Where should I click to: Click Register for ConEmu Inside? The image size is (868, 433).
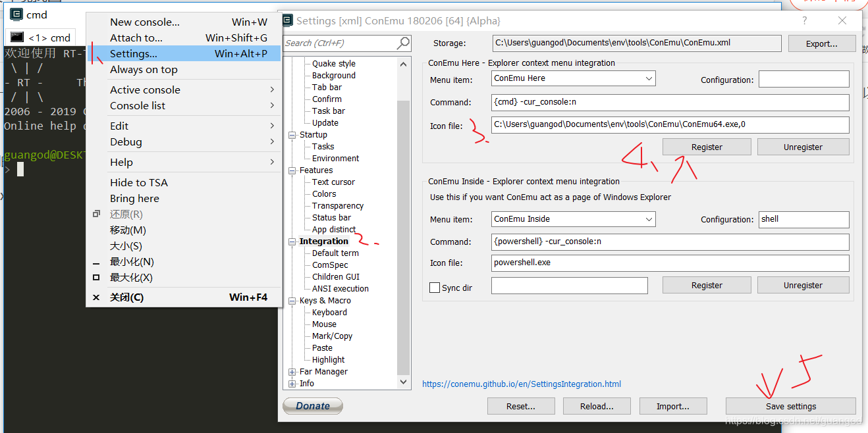coord(707,285)
